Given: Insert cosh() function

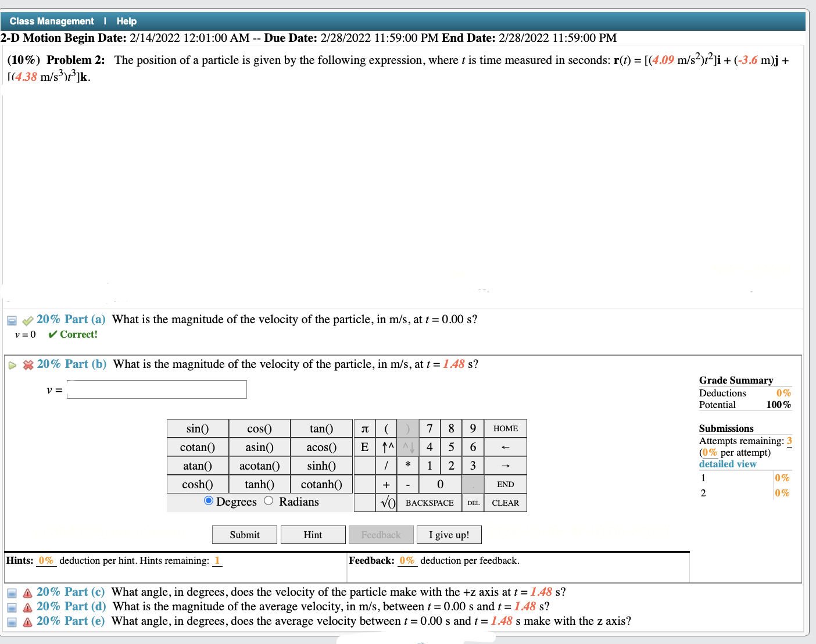Looking at the screenshot, I should click(198, 484).
